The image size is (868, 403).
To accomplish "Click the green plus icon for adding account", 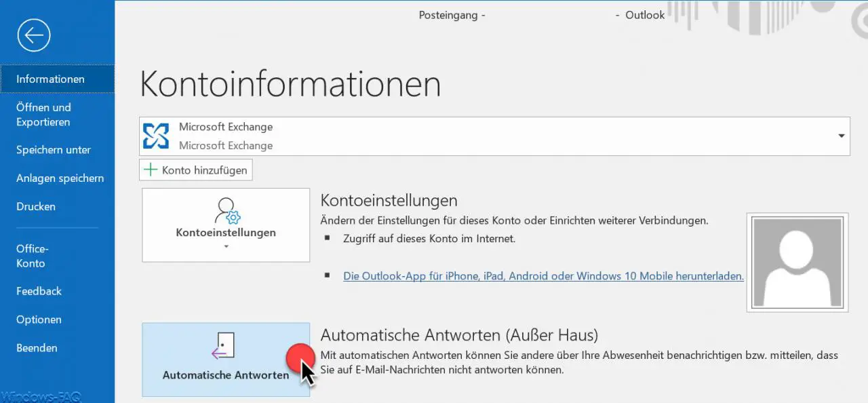I will pyautogui.click(x=151, y=170).
